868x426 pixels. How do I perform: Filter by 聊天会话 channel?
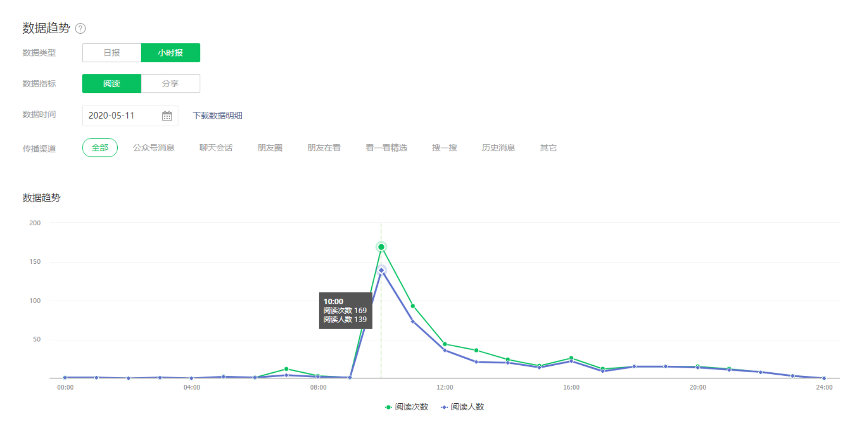[216, 148]
